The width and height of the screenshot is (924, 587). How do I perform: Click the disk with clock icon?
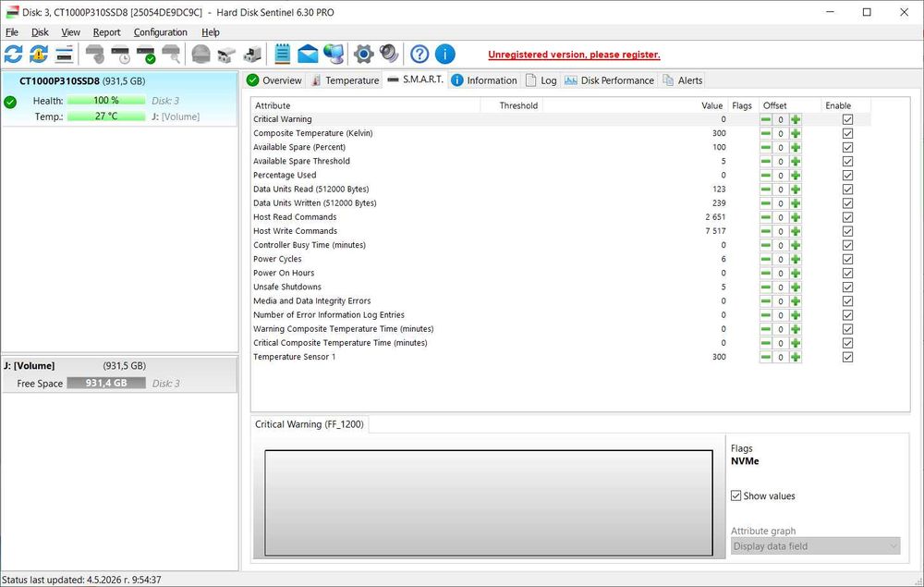click(x=120, y=55)
